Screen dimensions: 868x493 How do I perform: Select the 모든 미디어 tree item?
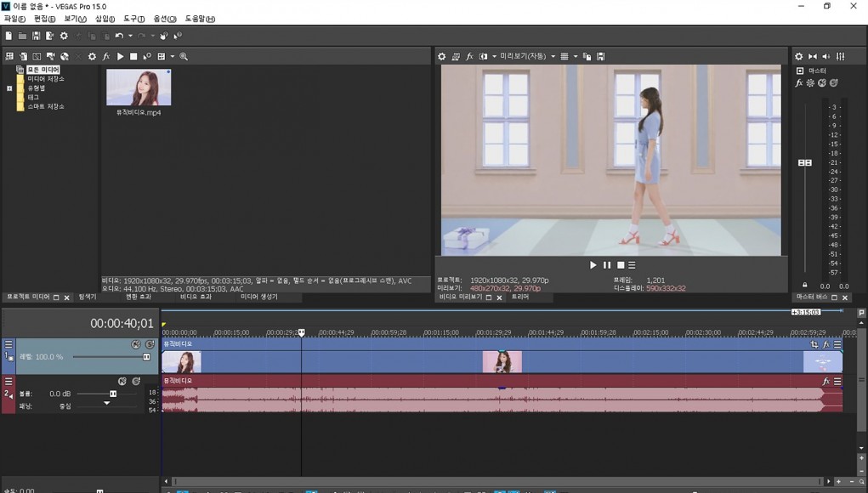(x=43, y=70)
